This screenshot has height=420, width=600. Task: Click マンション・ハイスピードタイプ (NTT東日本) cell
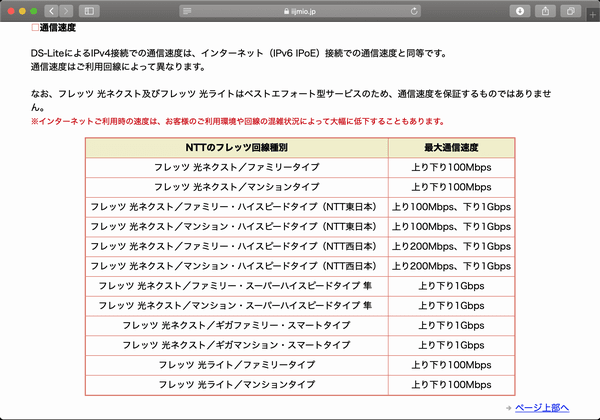237,227
